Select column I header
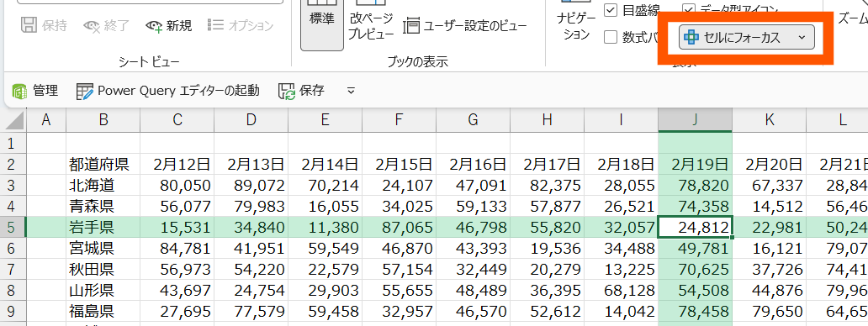Image resolution: width=868 pixels, height=326 pixels. point(621,120)
